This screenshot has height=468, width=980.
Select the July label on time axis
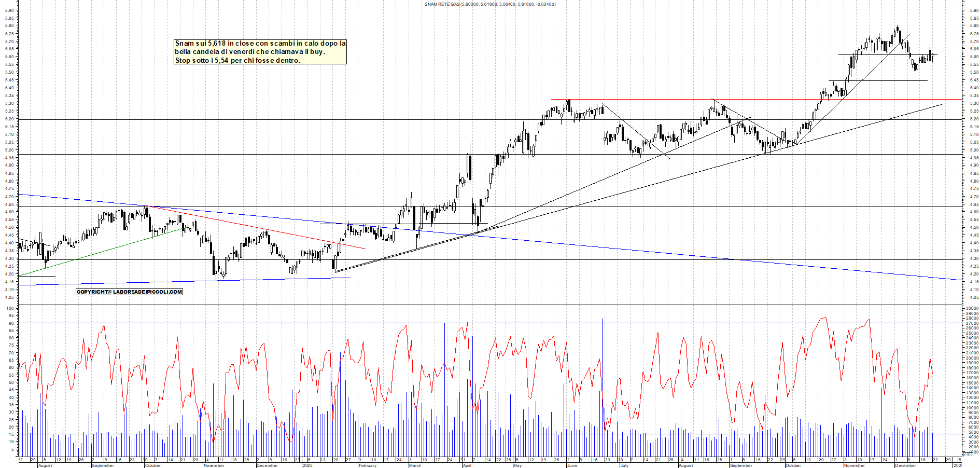point(624,465)
